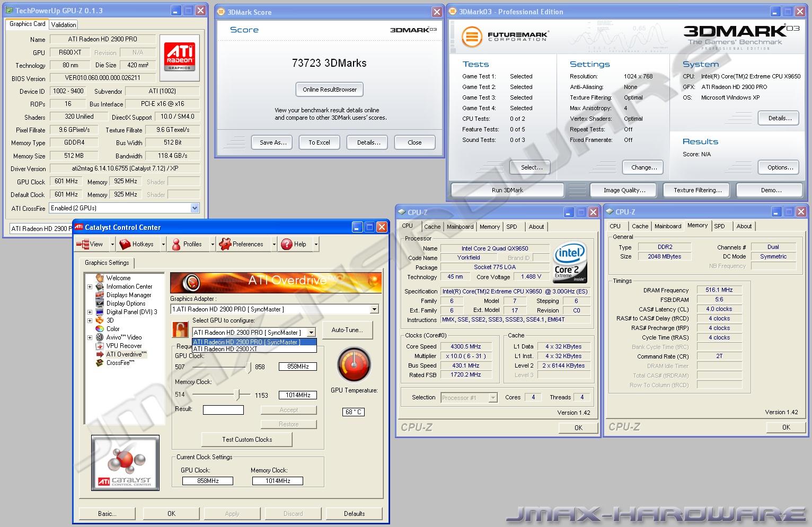The width and height of the screenshot is (812, 527).
Task: Open the About tab in the right CPU-Z window
Action: coord(744,226)
